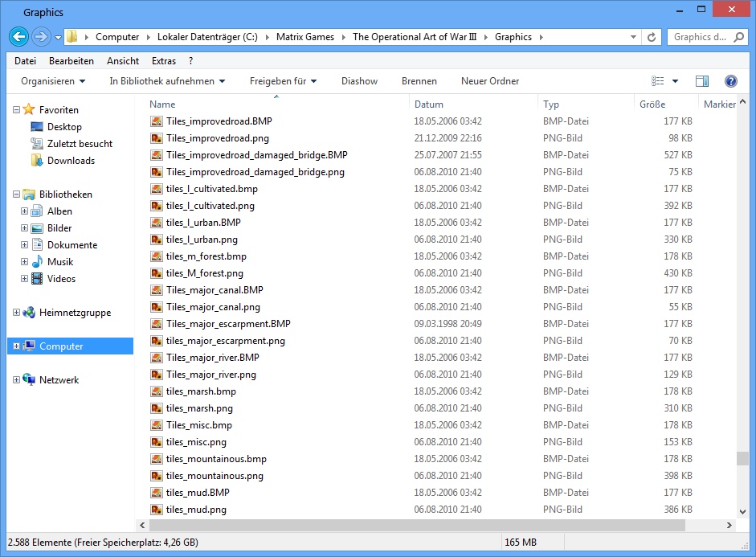Select icon of Tiles_major_river.BMP

156,358
